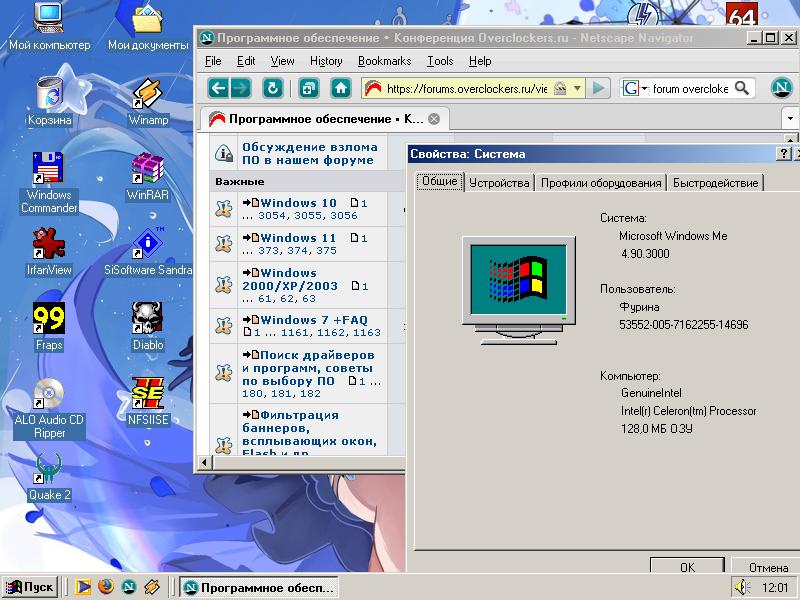
Task: Switch to the Быстродействие tab
Action: coord(715,183)
